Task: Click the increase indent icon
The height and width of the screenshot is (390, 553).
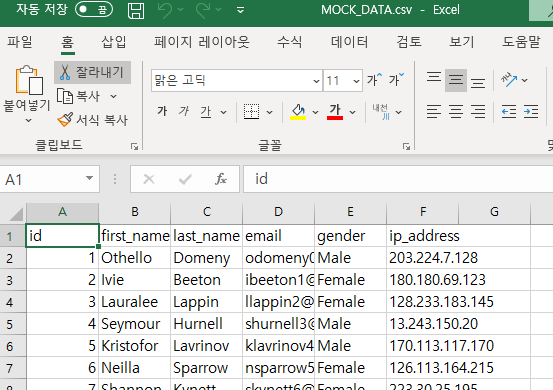Action: pyautogui.click(x=531, y=112)
